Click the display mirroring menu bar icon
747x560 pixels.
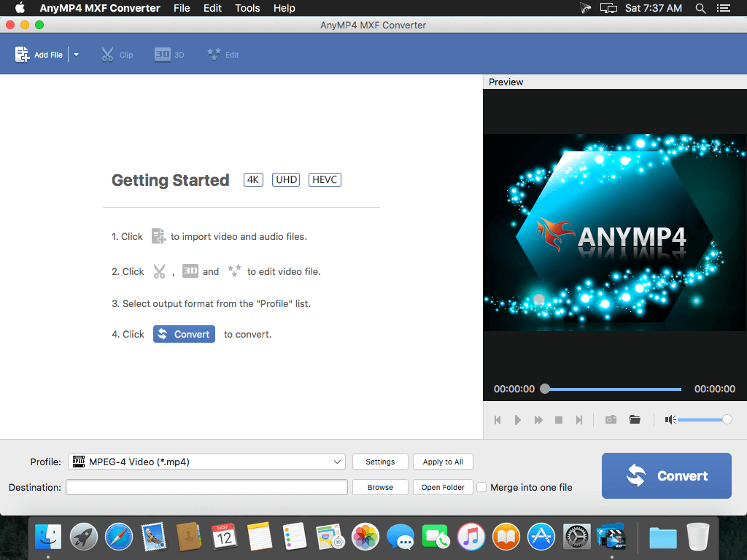[x=608, y=8]
